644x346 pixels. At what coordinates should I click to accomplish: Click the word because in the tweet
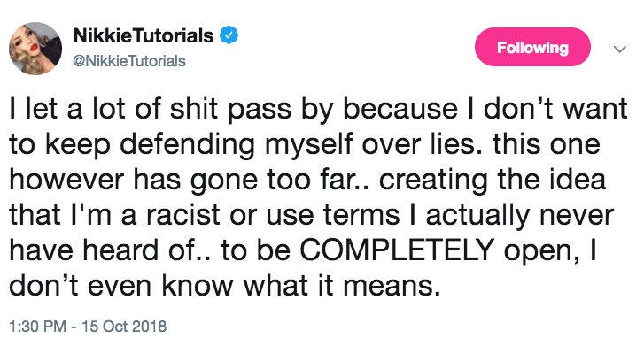(400, 109)
